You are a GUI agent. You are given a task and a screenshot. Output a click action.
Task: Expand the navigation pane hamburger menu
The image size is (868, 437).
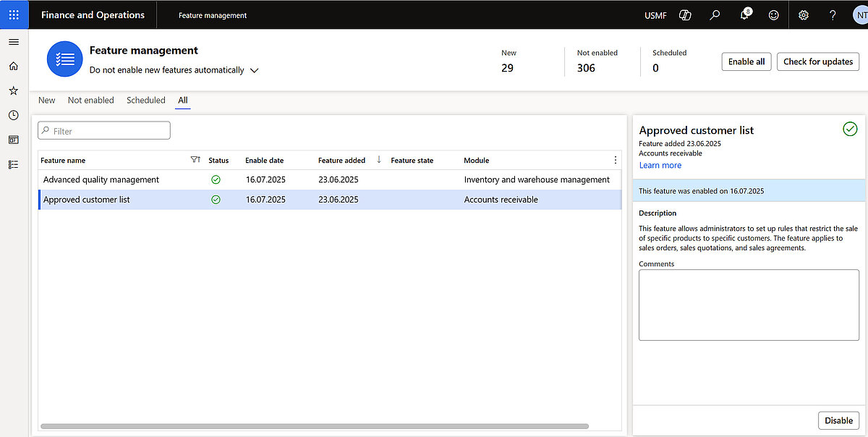tap(14, 42)
